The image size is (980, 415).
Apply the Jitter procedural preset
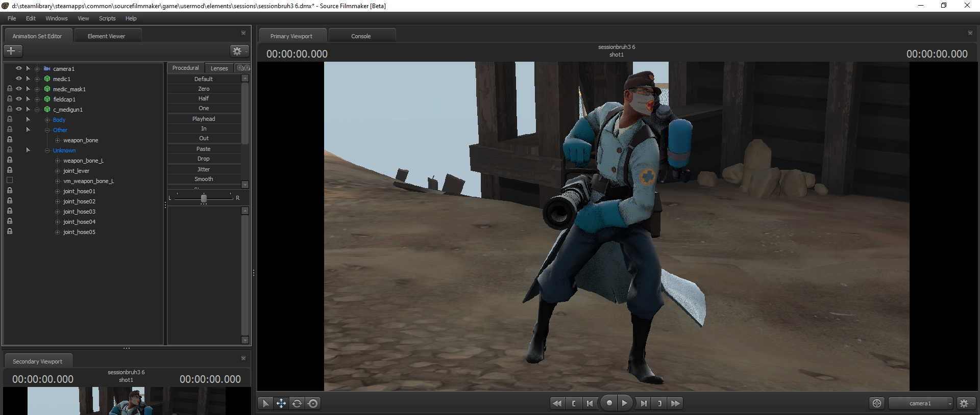click(x=204, y=169)
